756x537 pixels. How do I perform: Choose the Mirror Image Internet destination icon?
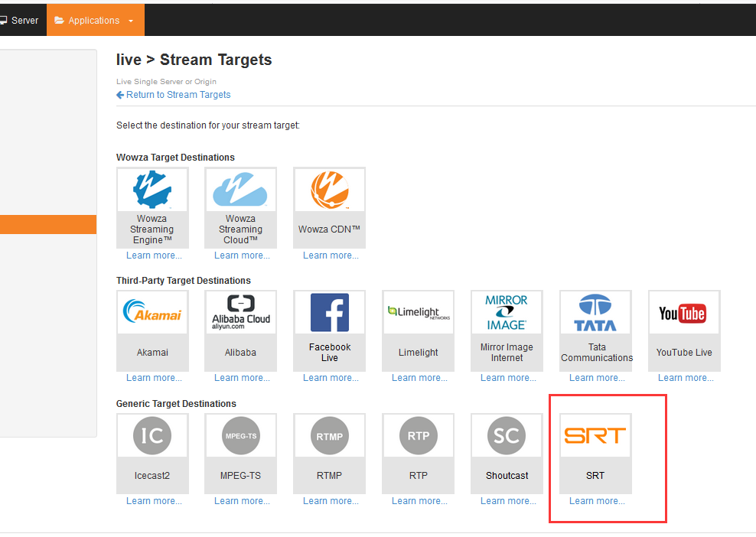tap(507, 312)
